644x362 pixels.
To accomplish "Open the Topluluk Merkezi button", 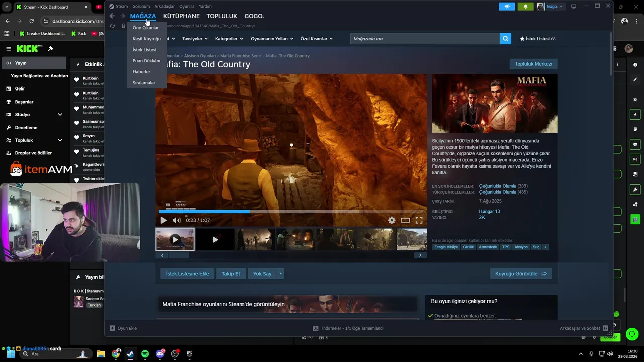I will pos(533,64).
